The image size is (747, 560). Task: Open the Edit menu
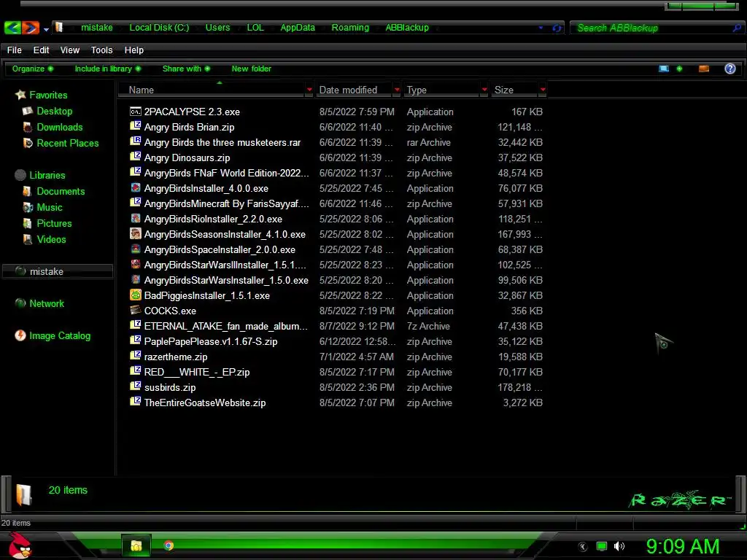(x=41, y=50)
